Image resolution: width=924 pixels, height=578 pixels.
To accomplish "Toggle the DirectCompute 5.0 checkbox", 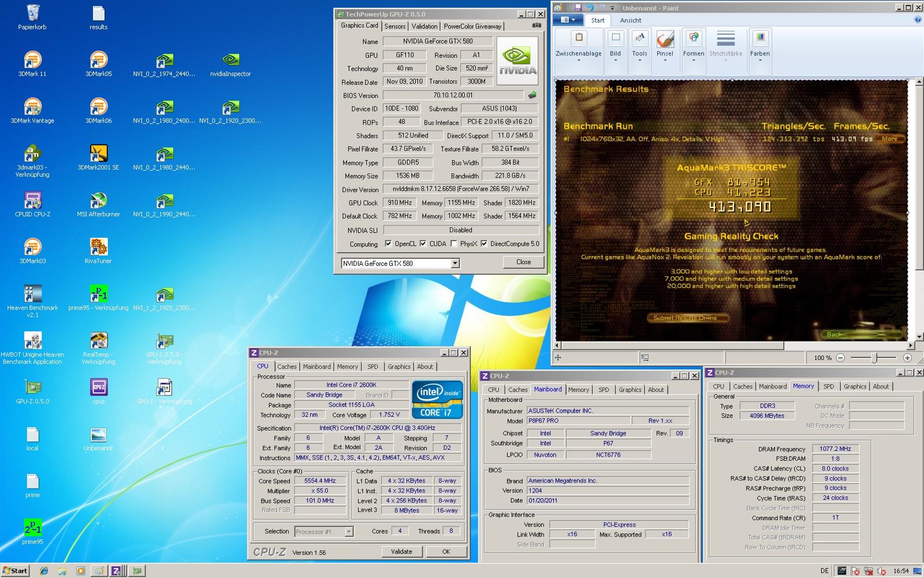I will pos(484,244).
